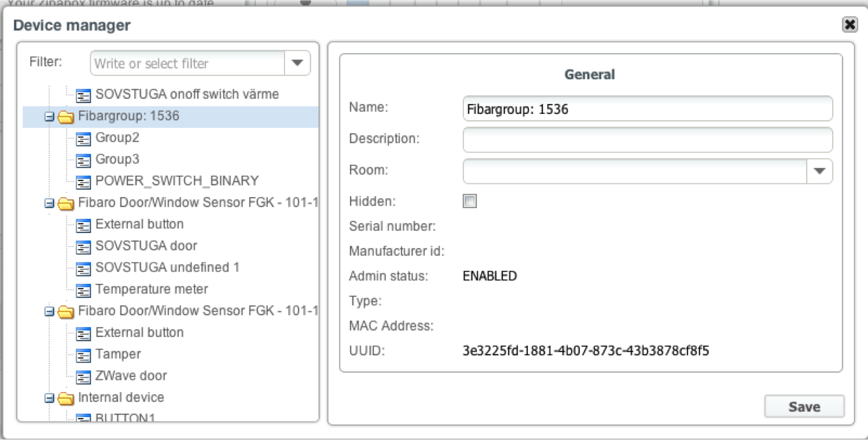868x440 pixels.
Task: Collapse the Internal device tree node
Action: pyautogui.click(x=49, y=398)
